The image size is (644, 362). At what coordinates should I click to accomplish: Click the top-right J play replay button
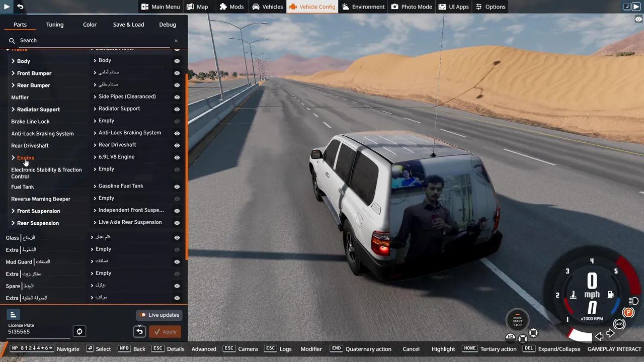pos(632,7)
